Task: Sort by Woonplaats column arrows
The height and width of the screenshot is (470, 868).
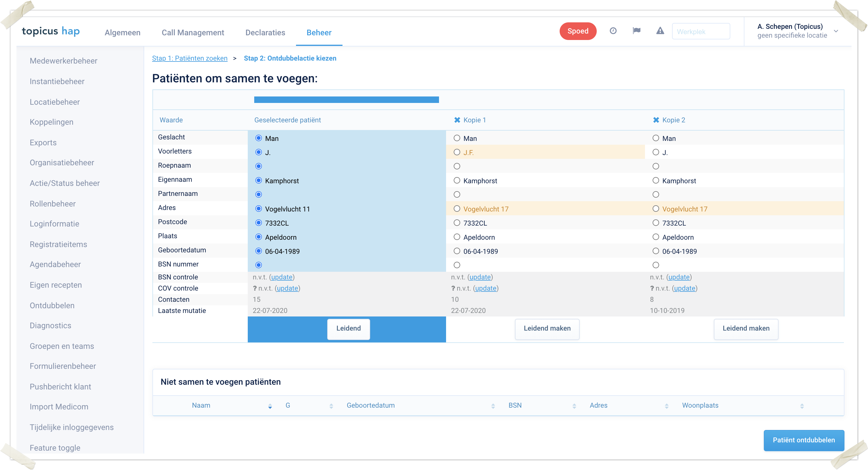Action: click(802, 406)
